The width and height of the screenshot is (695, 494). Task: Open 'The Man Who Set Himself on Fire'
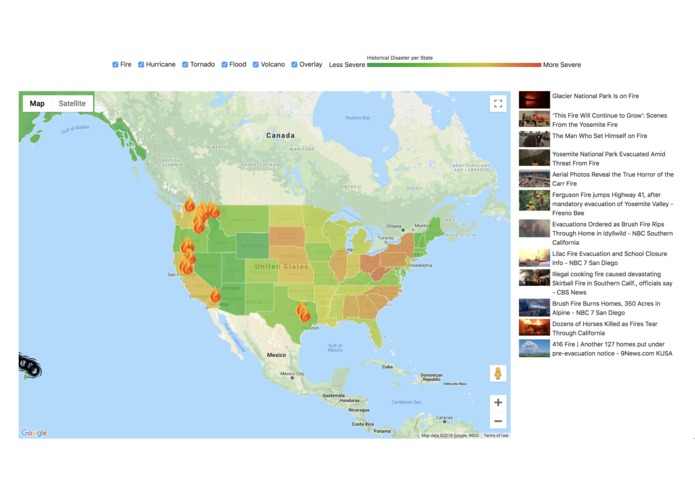[599, 136]
